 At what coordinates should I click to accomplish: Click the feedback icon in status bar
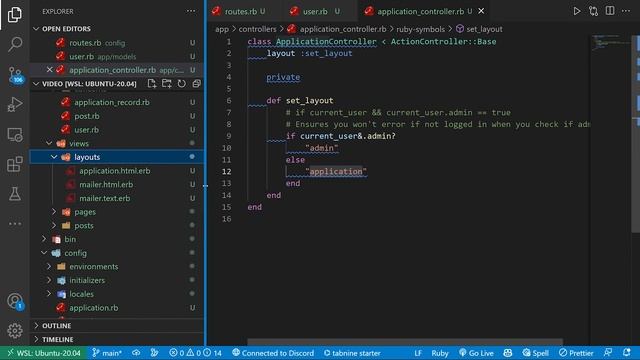click(x=608, y=353)
